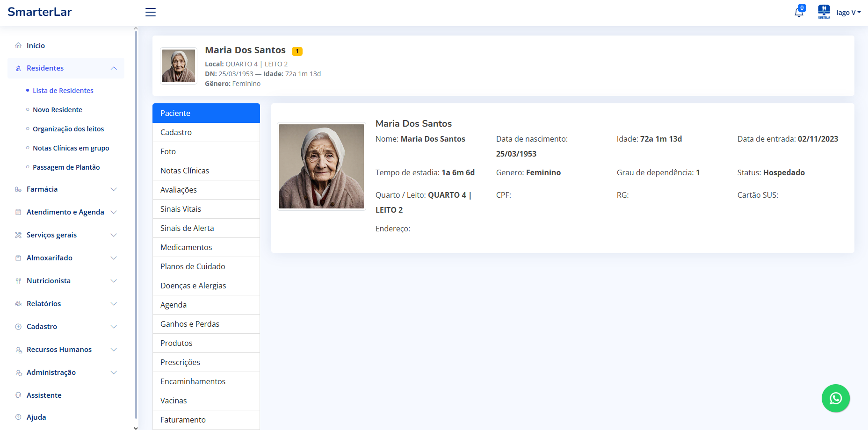
Task: Click the Início home icon
Action: [18, 46]
